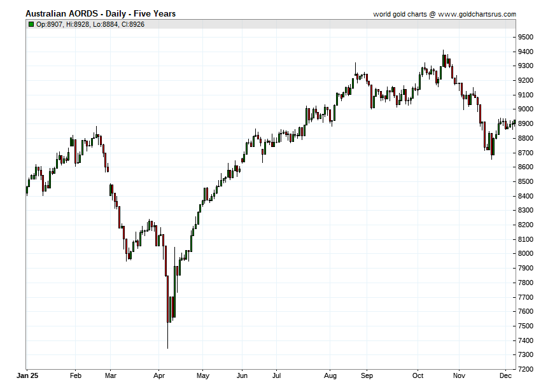Click the 8300 price axis label
This screenshot has height=392, width=541.
(x=526, y=210)
